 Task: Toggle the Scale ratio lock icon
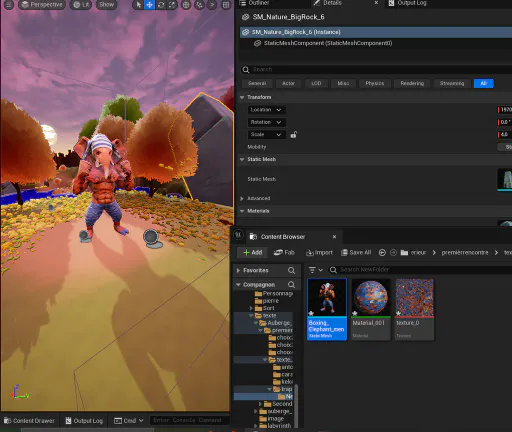[293, 135]
